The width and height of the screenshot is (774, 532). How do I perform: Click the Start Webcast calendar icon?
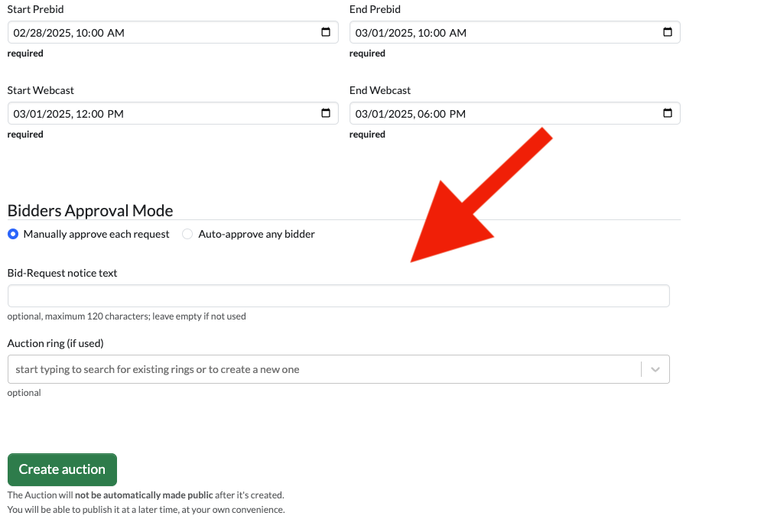click(325, 113)
